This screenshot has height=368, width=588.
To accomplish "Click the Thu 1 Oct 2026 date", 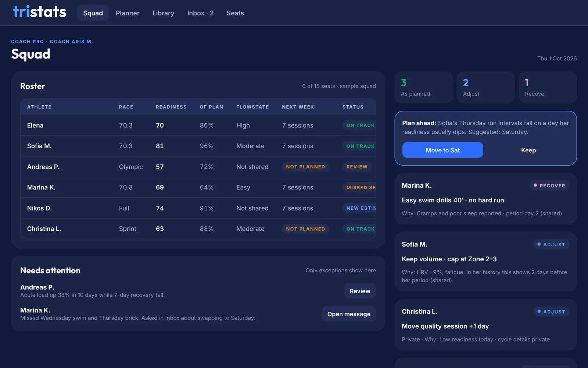I will pyautogui.click(x=557, y=59).
